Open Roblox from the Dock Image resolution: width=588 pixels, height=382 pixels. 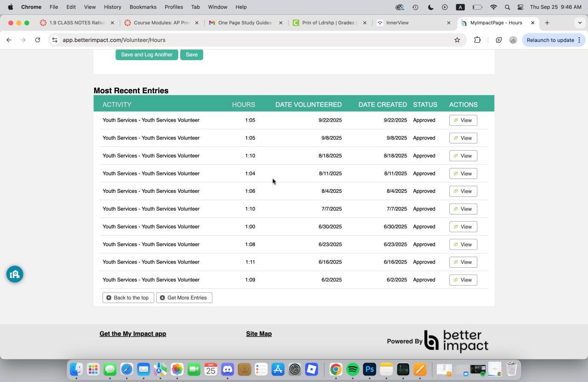(x=311, y=369)
